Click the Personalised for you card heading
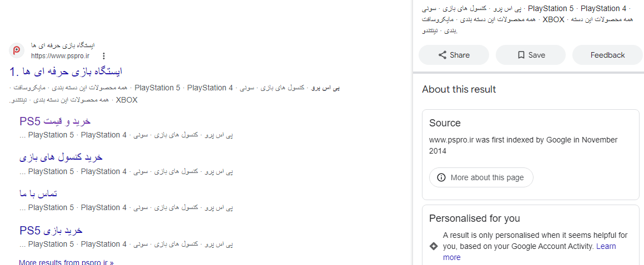 pyautogui.click(x=474, y=218)
